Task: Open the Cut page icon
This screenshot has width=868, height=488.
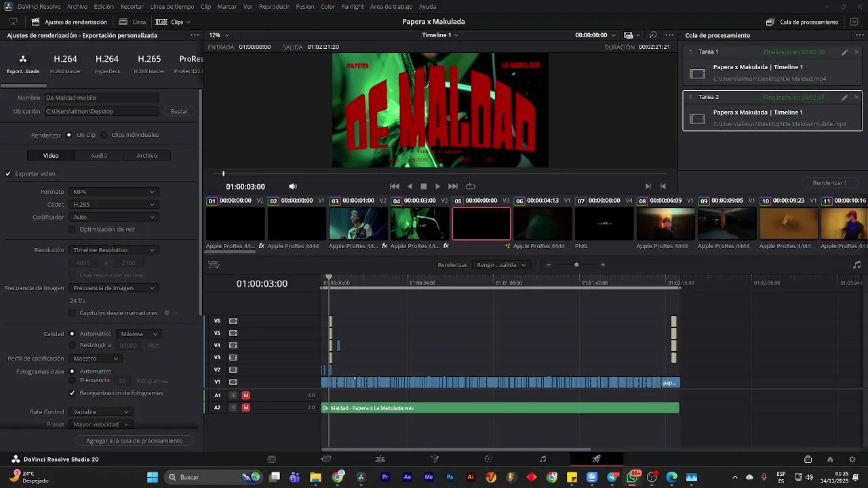Action: [325, 459]
